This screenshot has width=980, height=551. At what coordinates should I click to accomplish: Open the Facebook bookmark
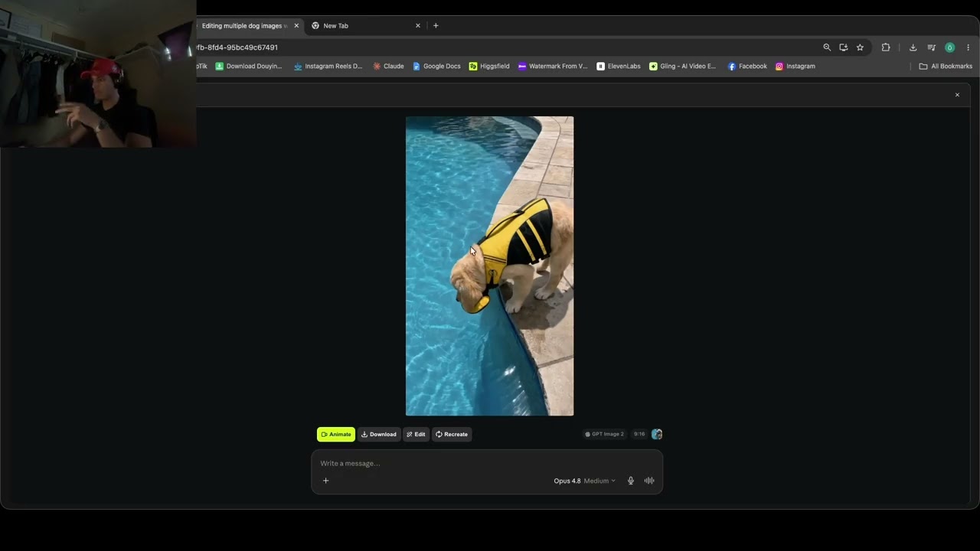(x=747, y=67)
